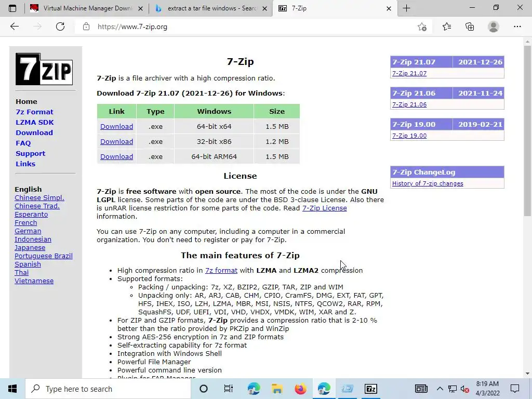532x399 pixels.
Task: Open the Collections icon
Action: pos(470,26)
